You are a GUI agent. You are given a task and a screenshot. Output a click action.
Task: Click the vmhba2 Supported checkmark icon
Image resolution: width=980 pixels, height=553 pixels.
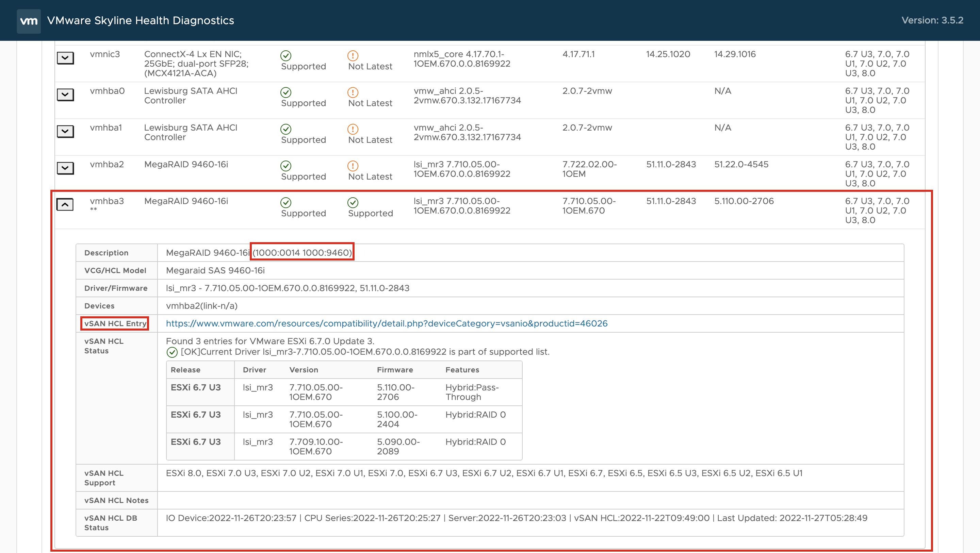(286, 166)
